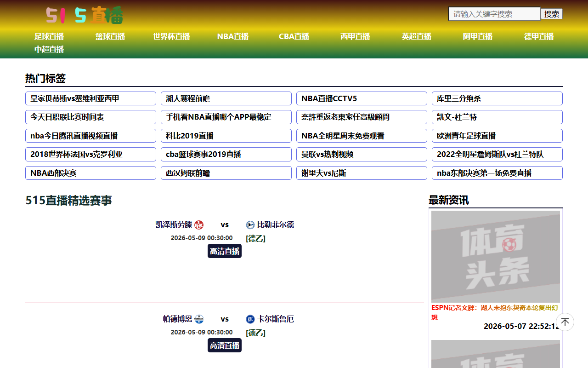This screenshot has width=588, height=368.
Task: Open the NBA直播 navigation item
Action: [233, 36]
